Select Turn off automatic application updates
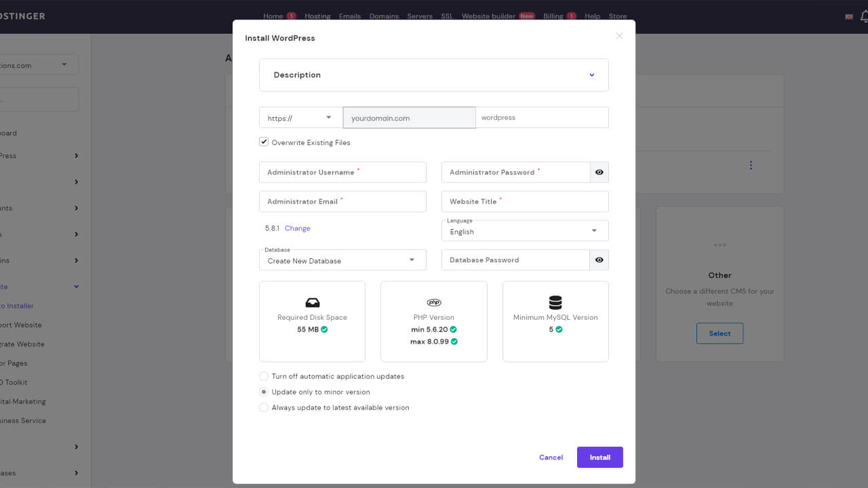868x488 pixels. pos(264,376)
